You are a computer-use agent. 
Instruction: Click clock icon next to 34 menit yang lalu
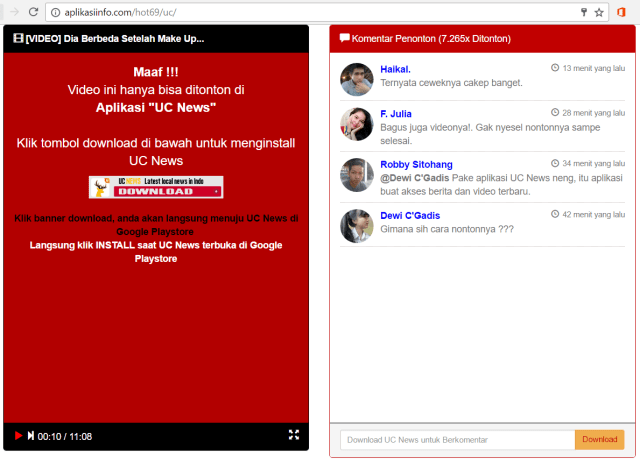[x=555, y=163]
